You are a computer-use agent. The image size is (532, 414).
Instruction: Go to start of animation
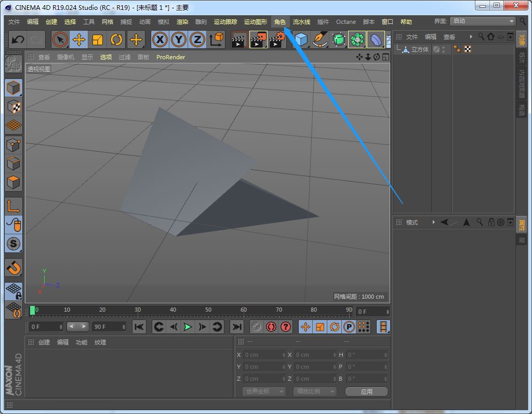tap(139, 327)
